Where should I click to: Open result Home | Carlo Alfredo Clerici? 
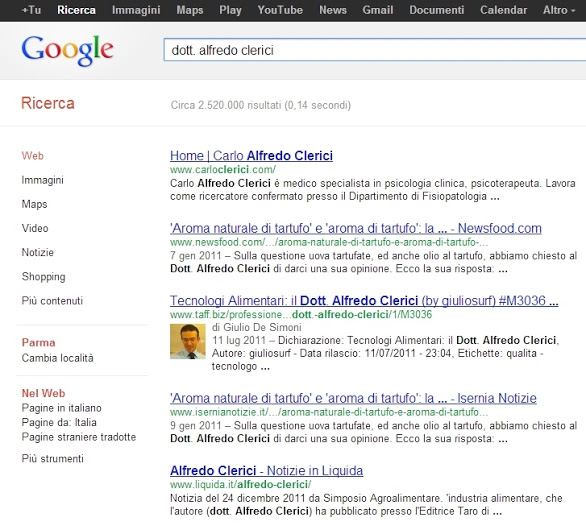point(251,155)
